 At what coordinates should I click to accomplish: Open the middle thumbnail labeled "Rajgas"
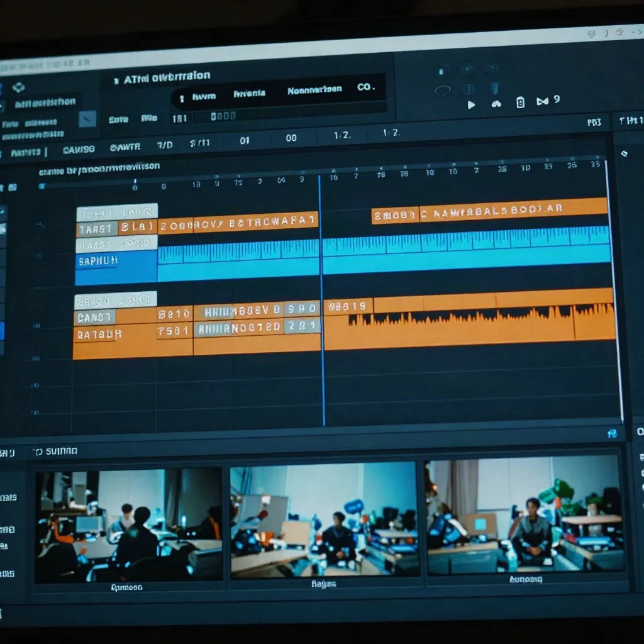(x=325, y=519)
